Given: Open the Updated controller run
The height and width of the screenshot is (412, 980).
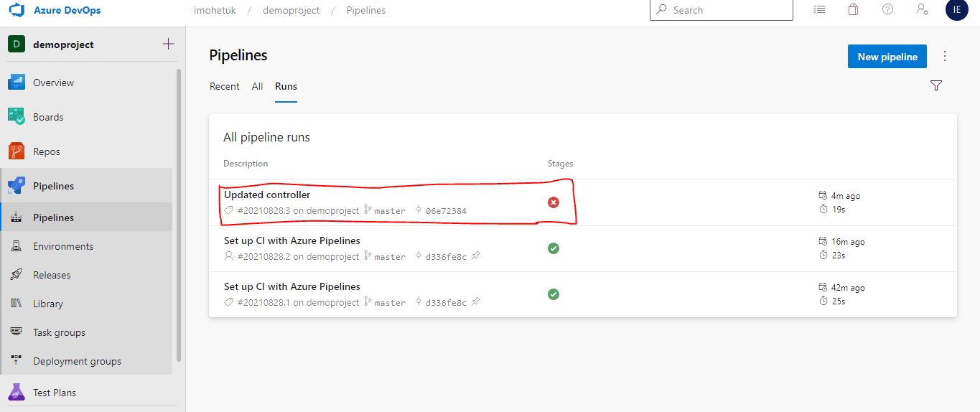Looking at the screenshot, I should 267,195.
